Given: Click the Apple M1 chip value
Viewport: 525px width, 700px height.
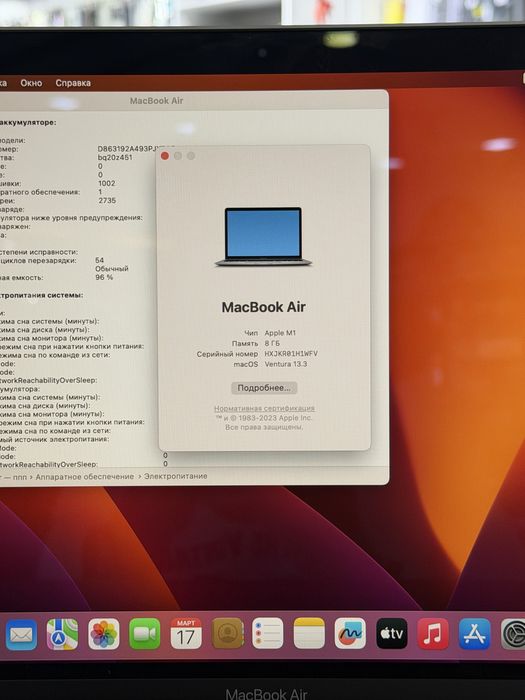Looking at the screenshot, I should (x=280, y=333).
